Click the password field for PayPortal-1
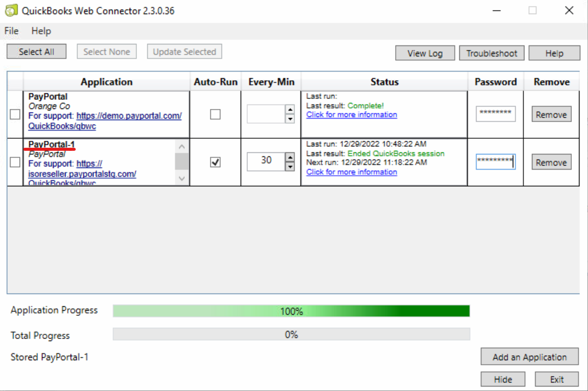Image resolution: width=588 pixels, height=391 pixels. click(x=495, y=161)
